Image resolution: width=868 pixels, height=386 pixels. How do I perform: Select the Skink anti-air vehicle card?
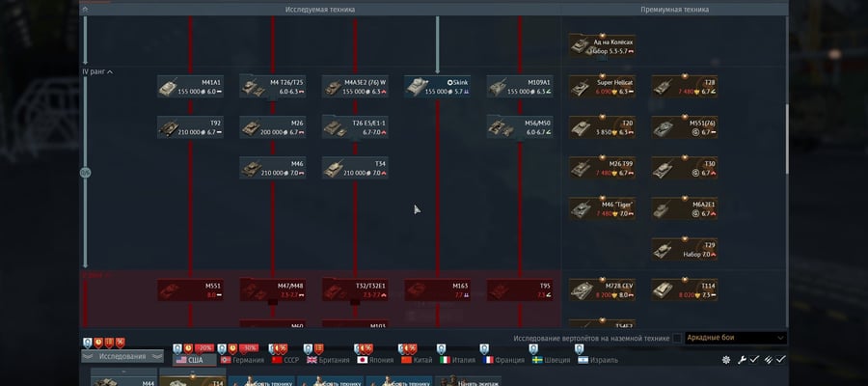click(438, 87)
